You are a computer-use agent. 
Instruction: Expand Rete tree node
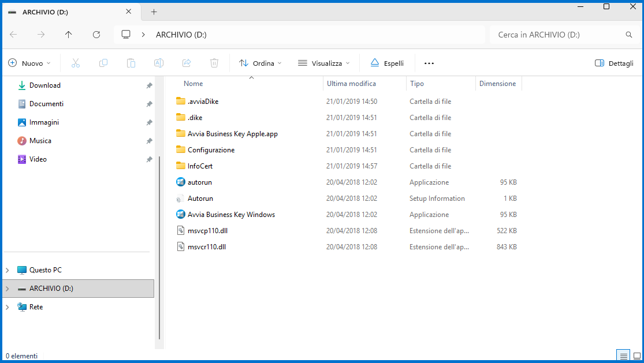pos(8,307)
